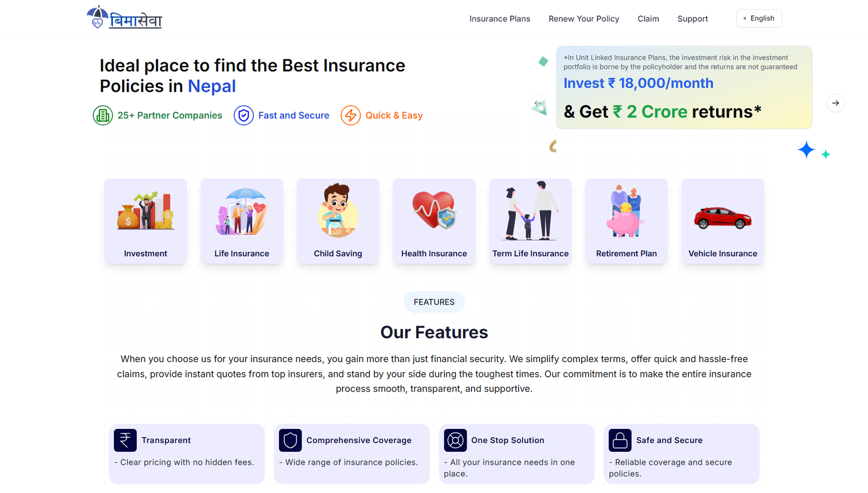Open the Health Insurance heart icon

coord(434,210)
